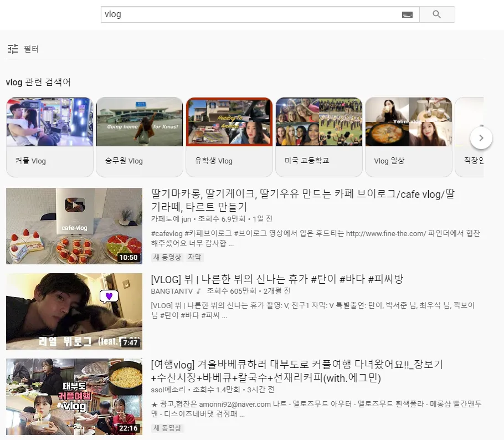Screen dimensions: 504x440
Task: Open the BANGTANTV channel link
Action: tap(172, 291)
